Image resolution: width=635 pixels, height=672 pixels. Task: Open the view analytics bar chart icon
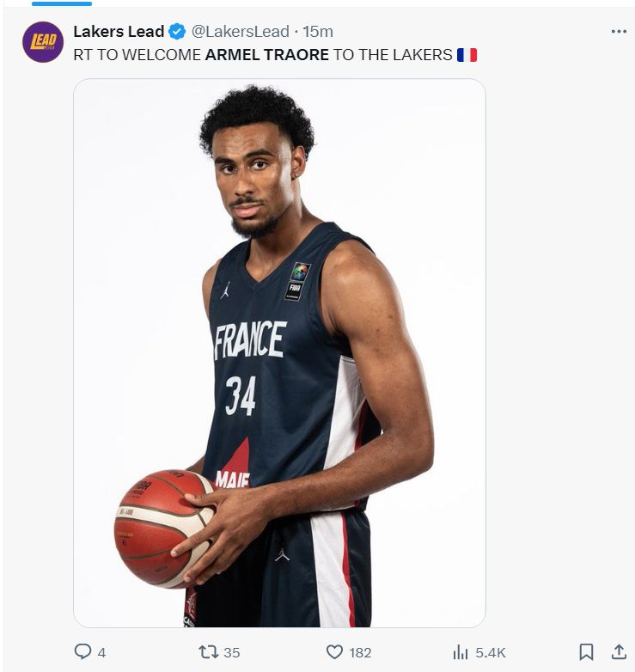tap(461, 652)
